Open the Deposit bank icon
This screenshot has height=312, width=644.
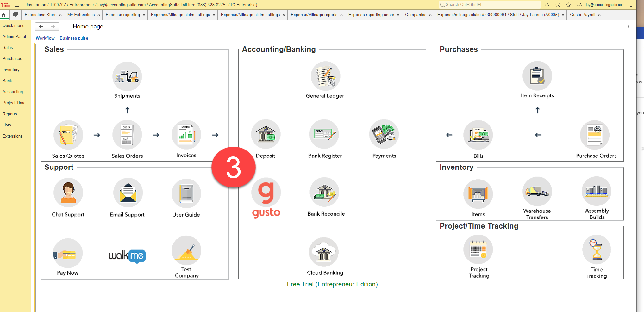(x=266, y=134)
